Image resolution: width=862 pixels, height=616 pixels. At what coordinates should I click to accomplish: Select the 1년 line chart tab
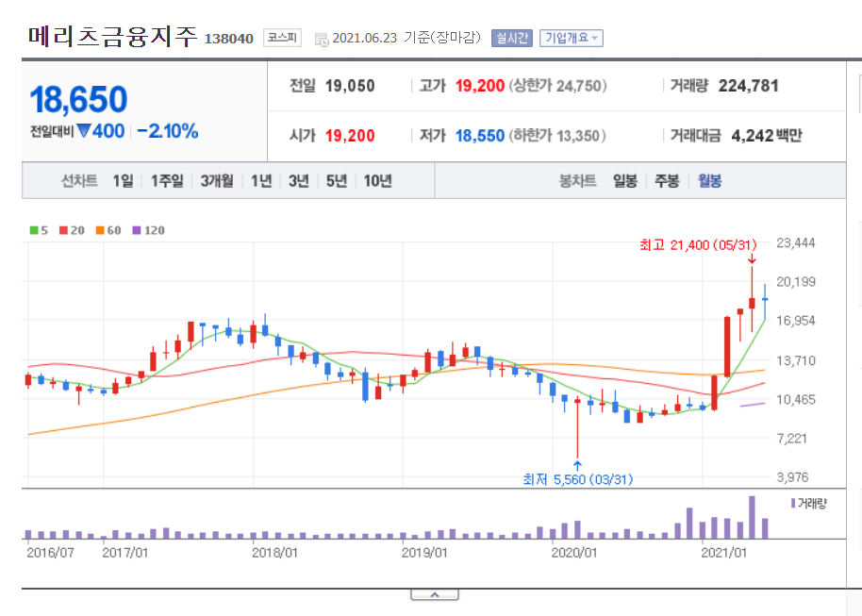[261, 181]
